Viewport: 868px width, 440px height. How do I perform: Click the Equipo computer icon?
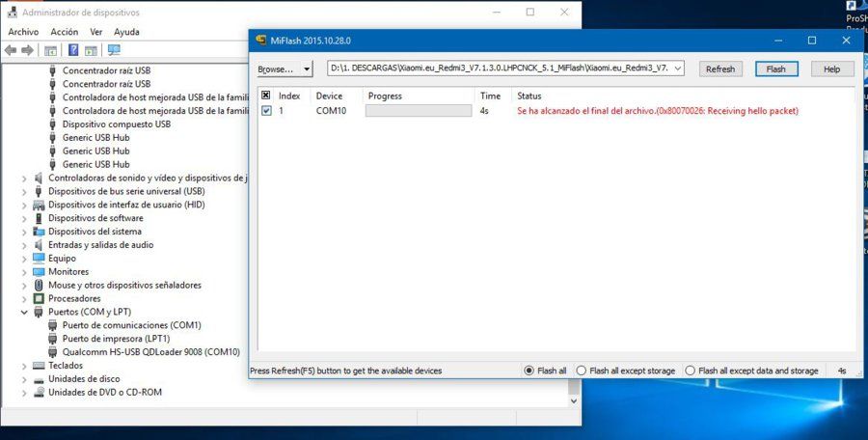(39, 259)
